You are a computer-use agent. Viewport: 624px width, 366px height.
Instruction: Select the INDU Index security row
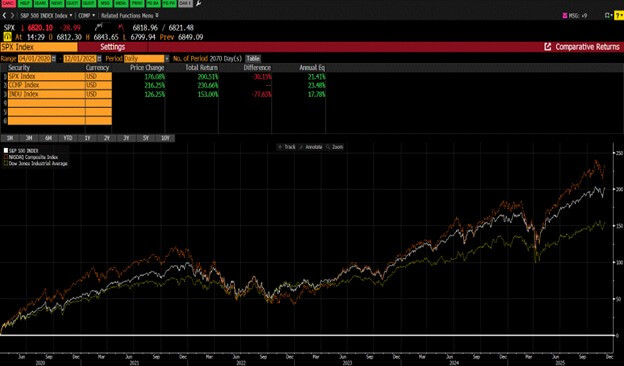coord(46,94)
